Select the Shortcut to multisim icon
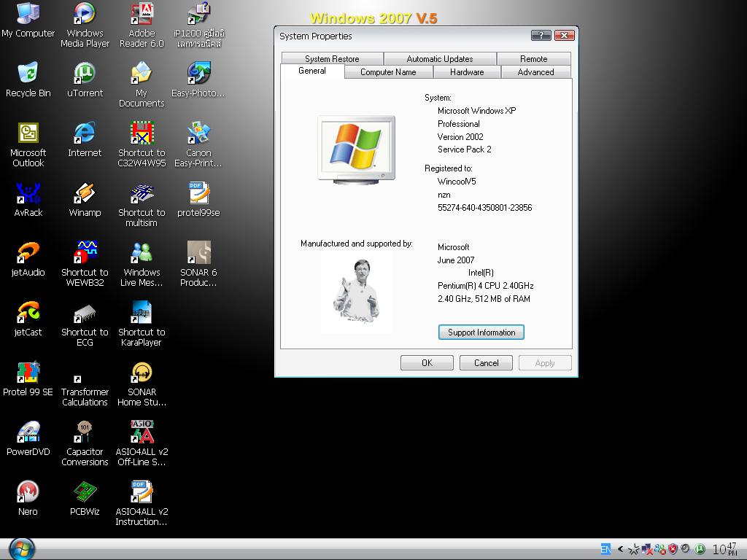 pyautogui.click(x=142, y=205)
